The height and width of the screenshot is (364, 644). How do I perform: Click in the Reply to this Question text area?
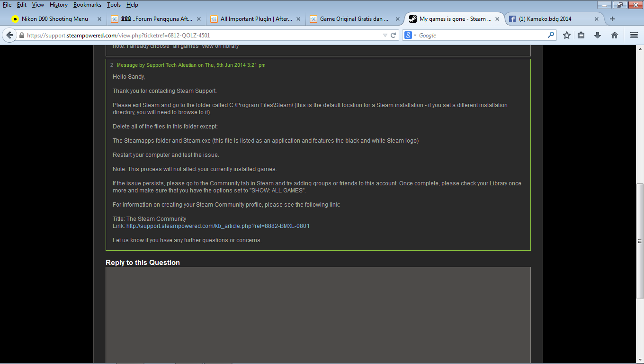[x=318, y=315]
